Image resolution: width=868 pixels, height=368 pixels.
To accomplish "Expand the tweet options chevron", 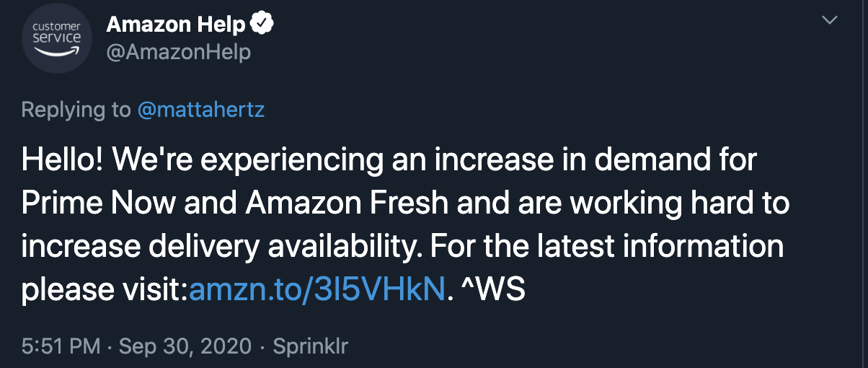I will pos(831,21).
